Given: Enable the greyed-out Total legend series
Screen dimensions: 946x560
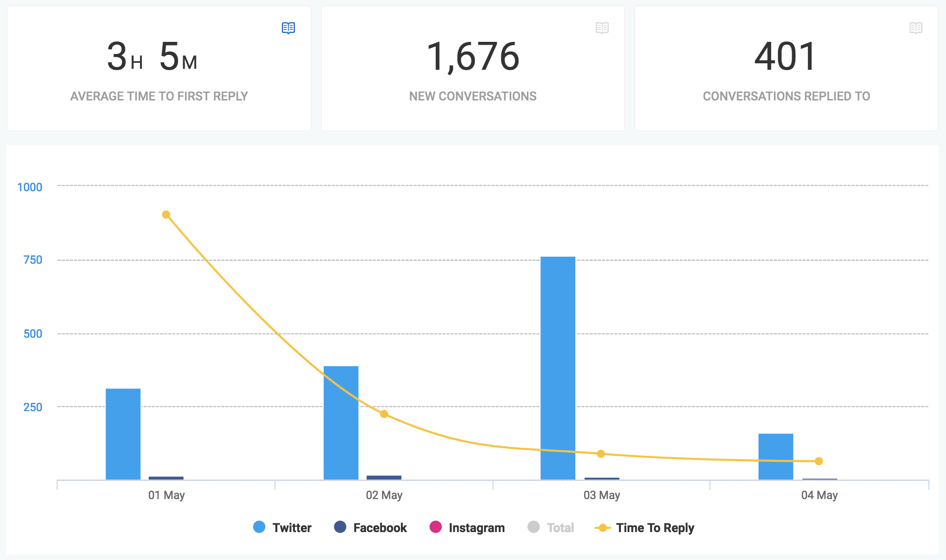Looking at the screenshot, I should [560, 527].
